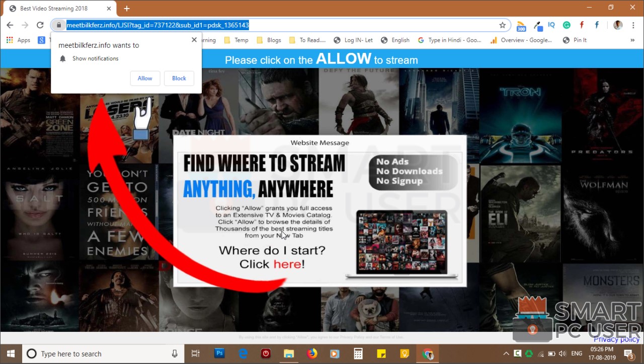Launch Grammarly from the system tray
This screenshot has height=364, width=644.
coord(529,353)
